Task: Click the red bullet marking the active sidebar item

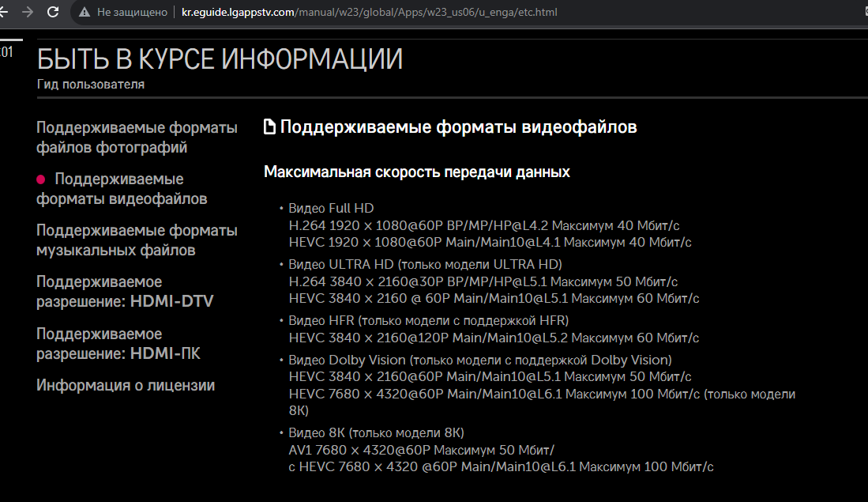Action: point(42,179)
